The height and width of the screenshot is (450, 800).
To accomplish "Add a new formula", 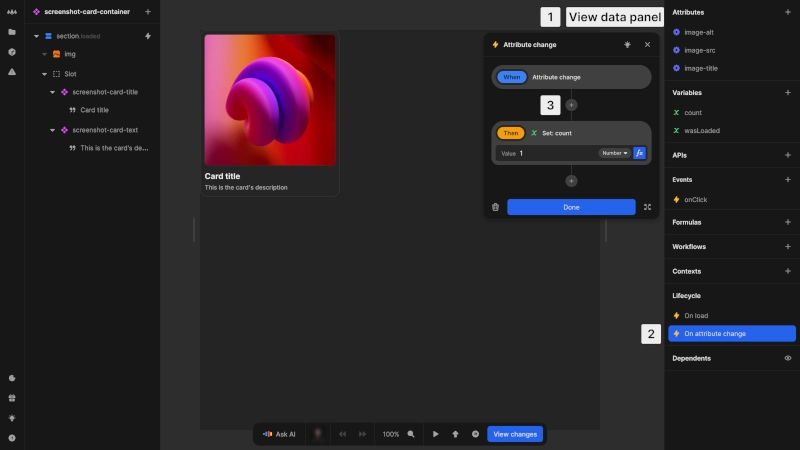I will pyautogui.click(x=787, y=222).
